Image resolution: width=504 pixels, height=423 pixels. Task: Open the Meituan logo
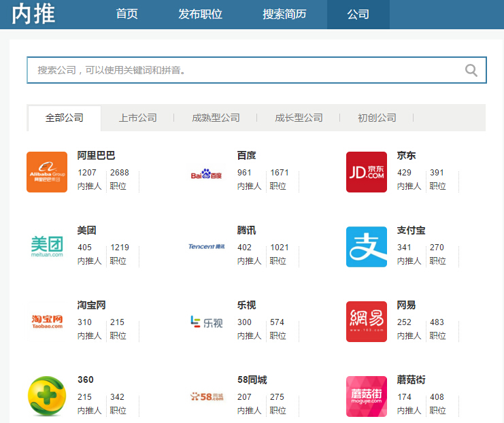(47, 247)
